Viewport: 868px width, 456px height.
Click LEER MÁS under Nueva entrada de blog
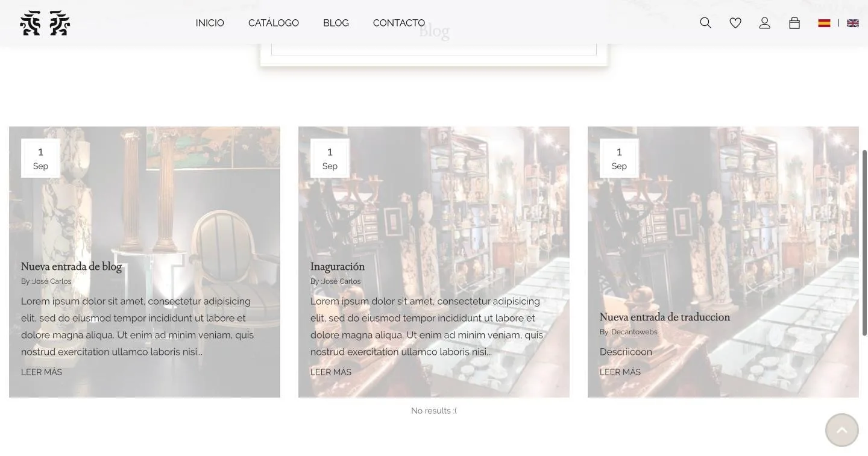pos(42,372)
